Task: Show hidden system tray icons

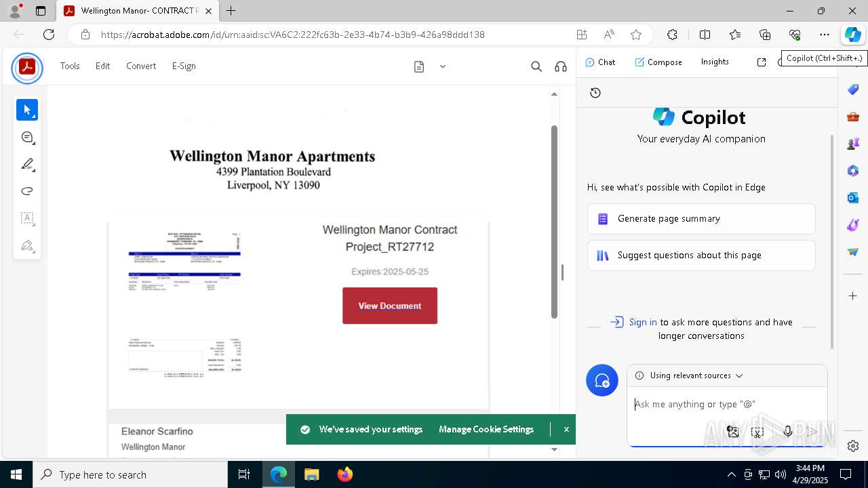Action: tap(731, 474)
